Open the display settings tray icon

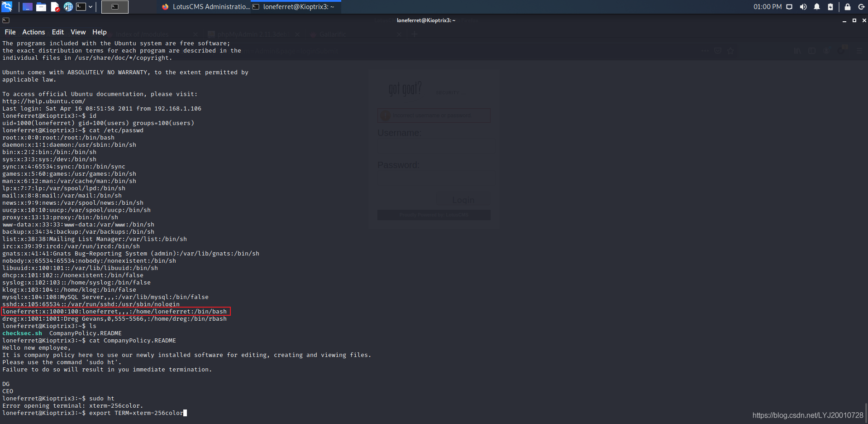[789, 7]
